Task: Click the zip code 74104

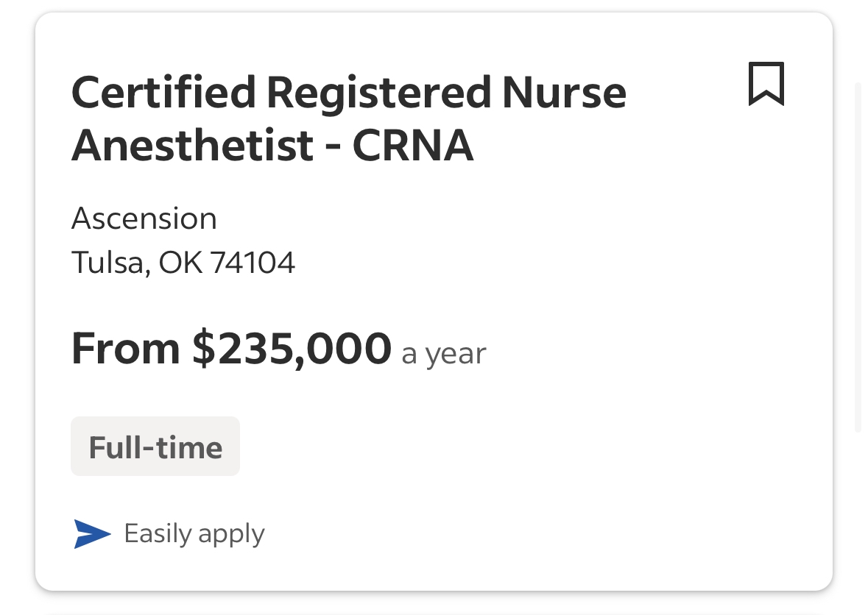Action: (253, 262)
